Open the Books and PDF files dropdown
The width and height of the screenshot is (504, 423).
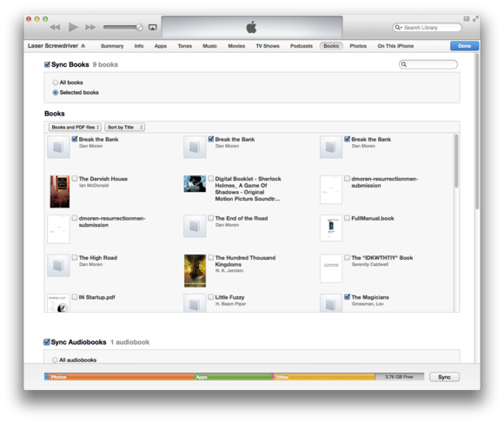[x=75, y=127]
